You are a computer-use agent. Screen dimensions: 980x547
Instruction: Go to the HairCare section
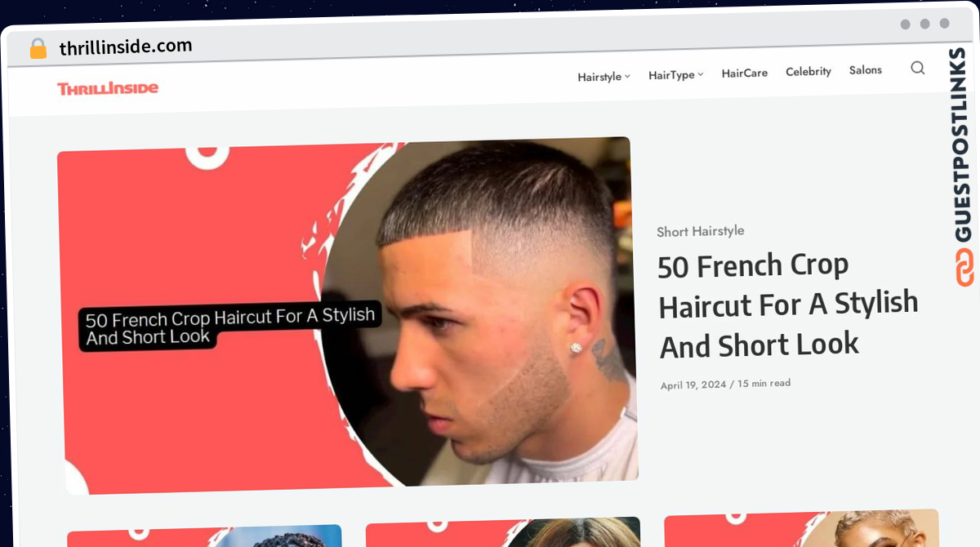pyautogui.click(x=745, y=73)
